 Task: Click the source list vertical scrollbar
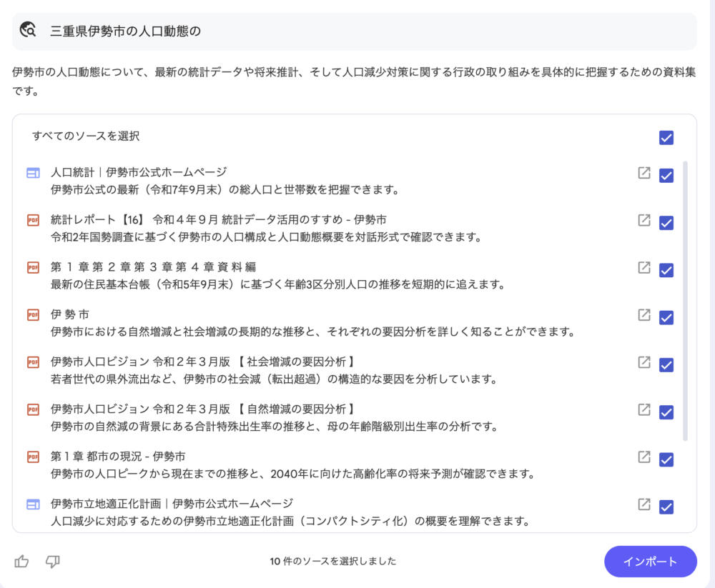tap(686, 300)
